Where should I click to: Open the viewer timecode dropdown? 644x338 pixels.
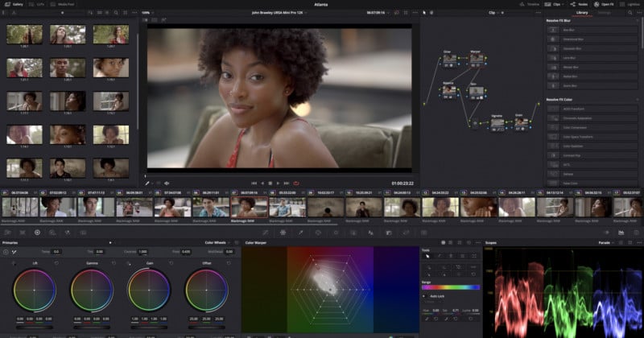(x=378, y=13)
